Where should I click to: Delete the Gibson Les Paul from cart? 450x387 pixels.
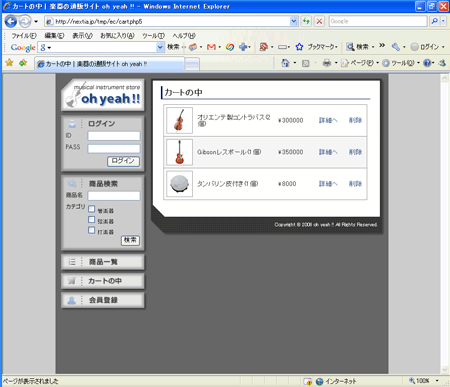[355, 152]
